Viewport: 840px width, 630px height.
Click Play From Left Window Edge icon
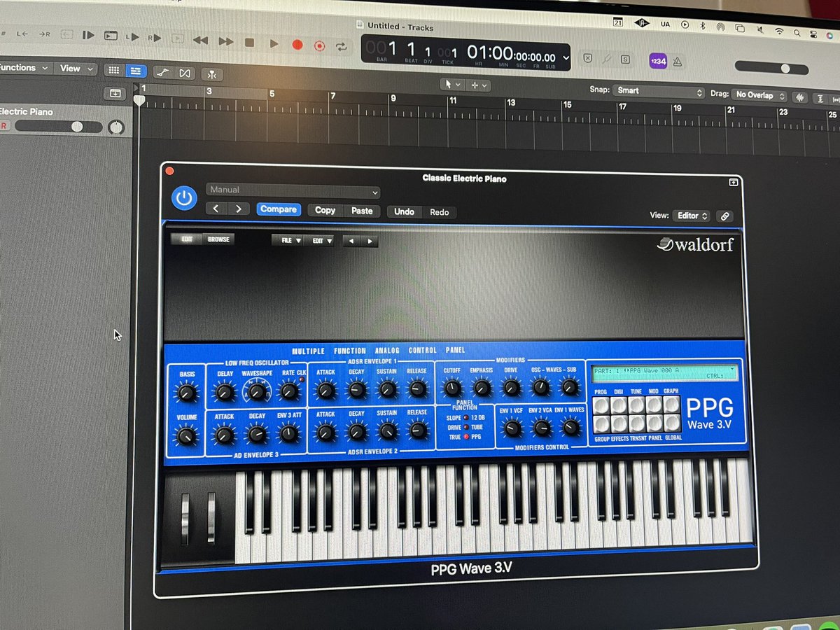[111, 35]
